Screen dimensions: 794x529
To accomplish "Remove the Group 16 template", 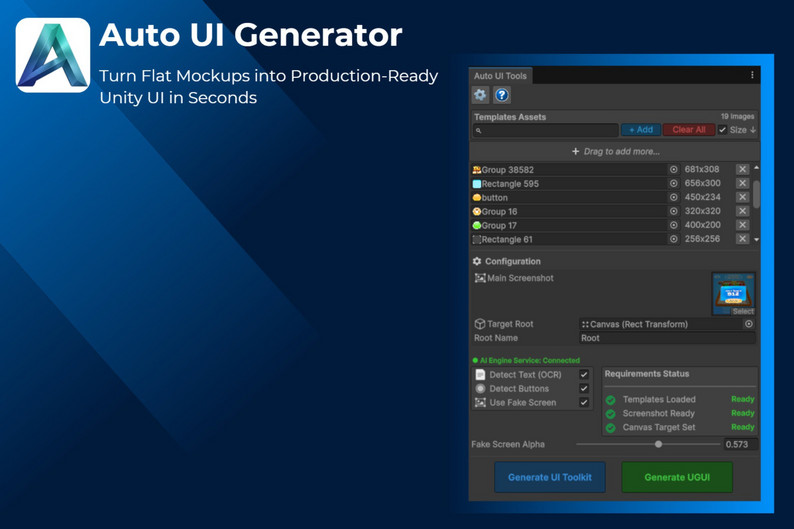I will tap(742, 211).
